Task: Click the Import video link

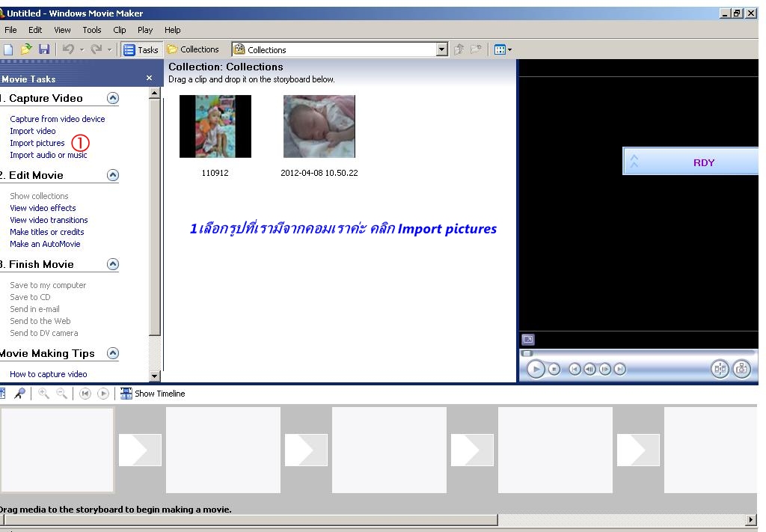Action: tap(33, 131)
